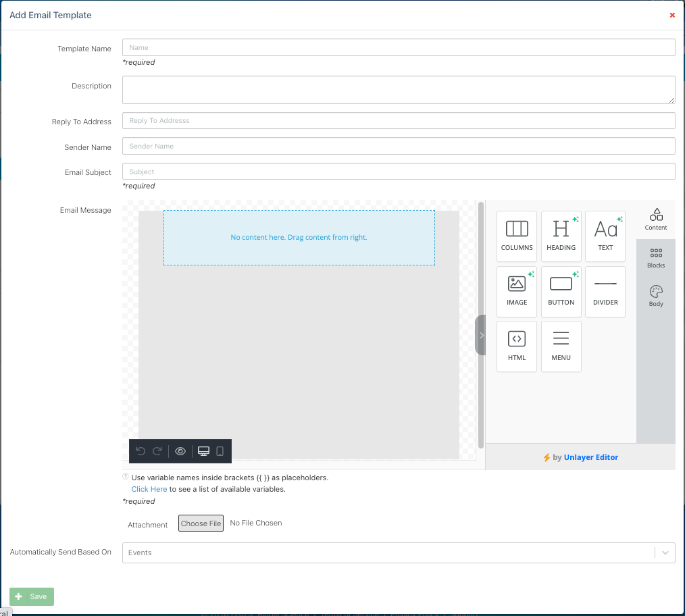Toggle preview with the eye icon
The image size is (685, 616).
(180, 451)
